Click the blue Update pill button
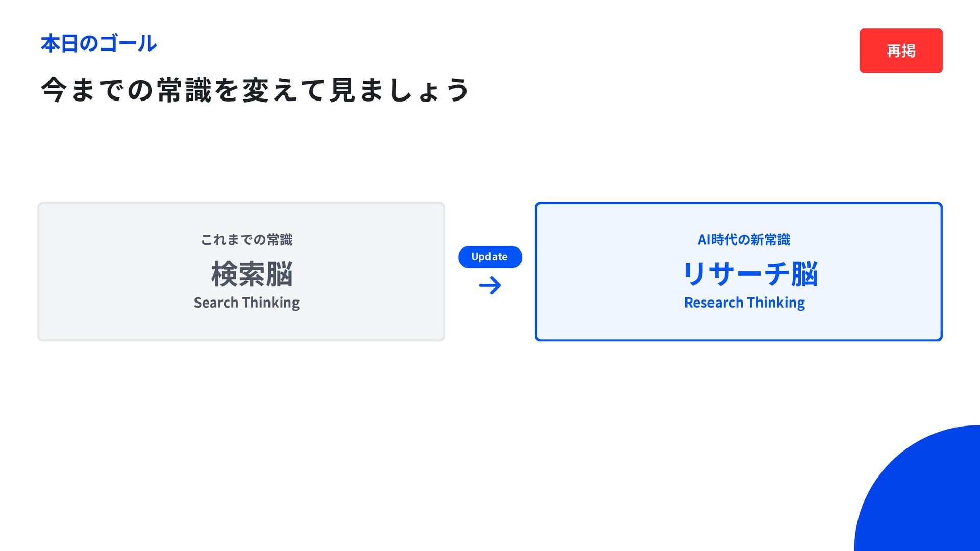Screen dimensions: 980x551 click(x=489, y=257)
